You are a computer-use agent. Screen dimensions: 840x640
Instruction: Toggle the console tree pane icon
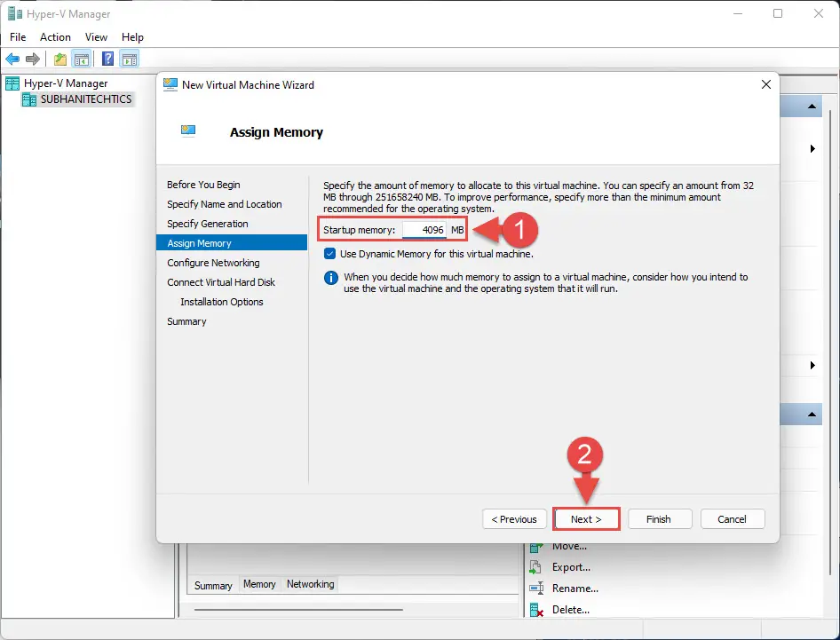[82, 59]
